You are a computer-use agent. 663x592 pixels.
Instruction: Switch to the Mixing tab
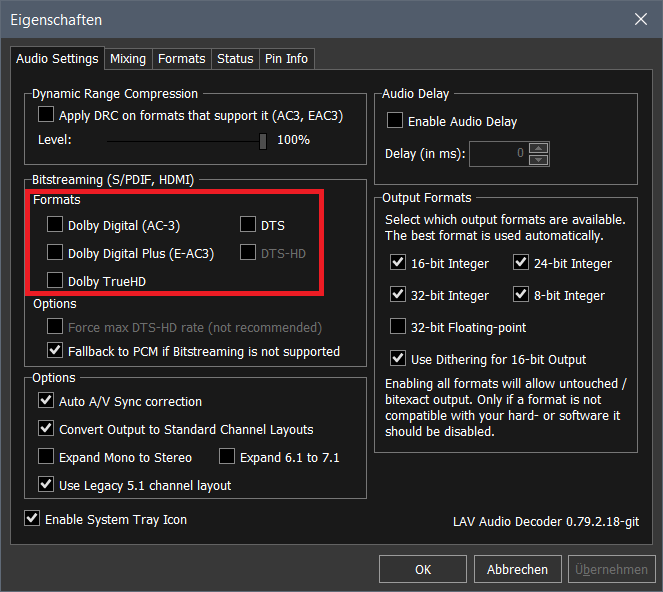(x=128, y=59)
